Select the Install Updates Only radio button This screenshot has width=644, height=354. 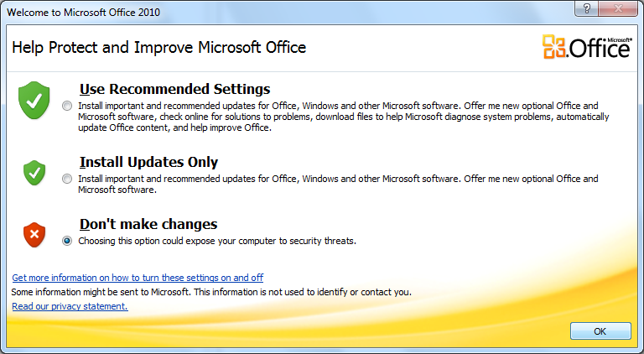pos(67,179)
